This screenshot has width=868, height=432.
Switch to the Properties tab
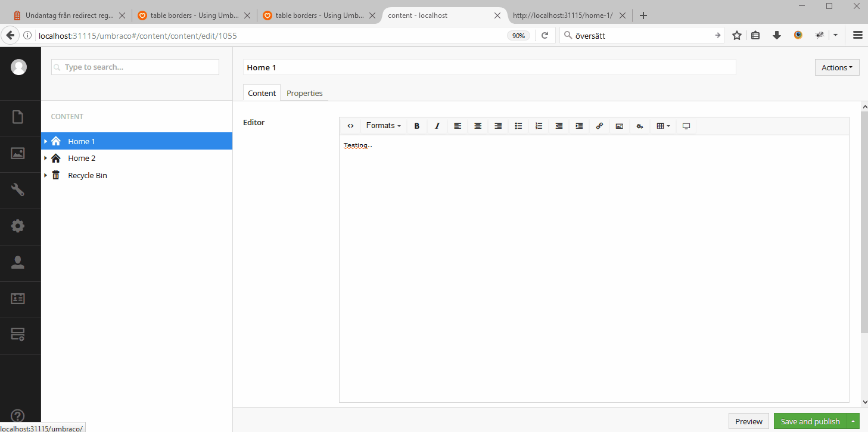click(304, 94)
